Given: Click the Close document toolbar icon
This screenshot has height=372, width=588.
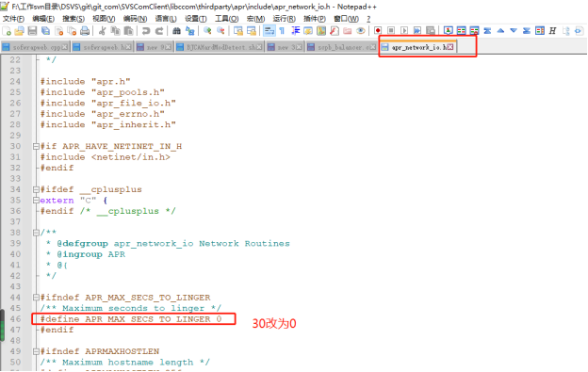Looking at the screenshot, I should click(x=58, y=31).
